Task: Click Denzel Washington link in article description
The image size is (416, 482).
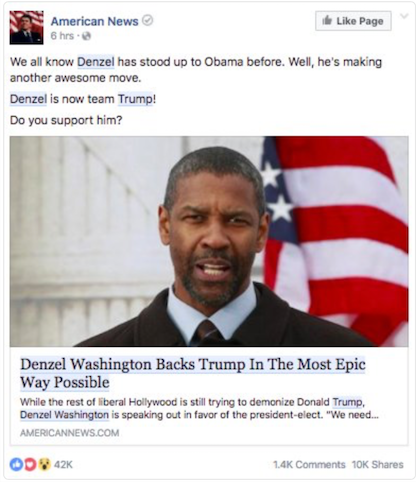Action: [64, 415]
